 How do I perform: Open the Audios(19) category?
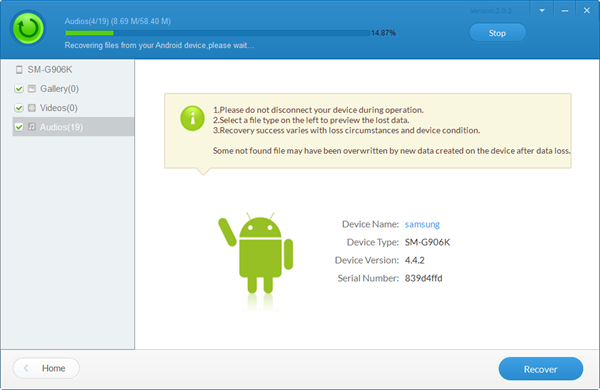(61, 127)
